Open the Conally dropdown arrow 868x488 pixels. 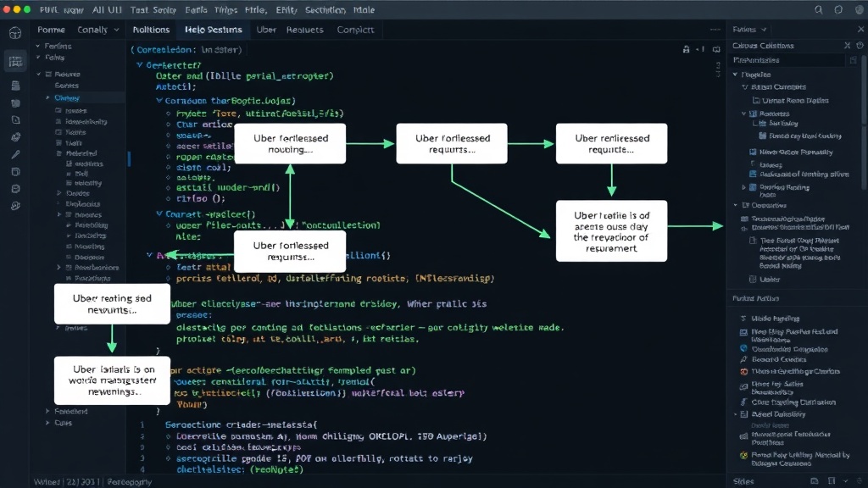(116, 30)
